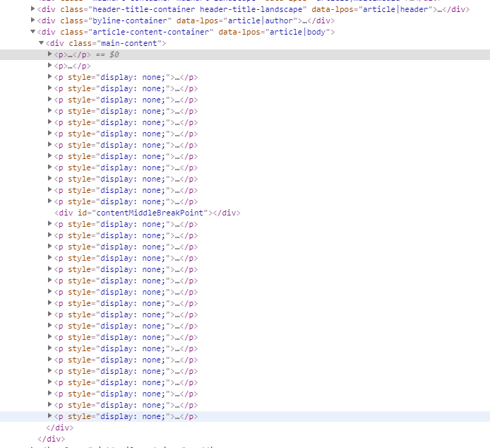This screenshot has width=490, height=448.
Task: Expand the selected p element marked $0
Action: click(x=50, y=54)
